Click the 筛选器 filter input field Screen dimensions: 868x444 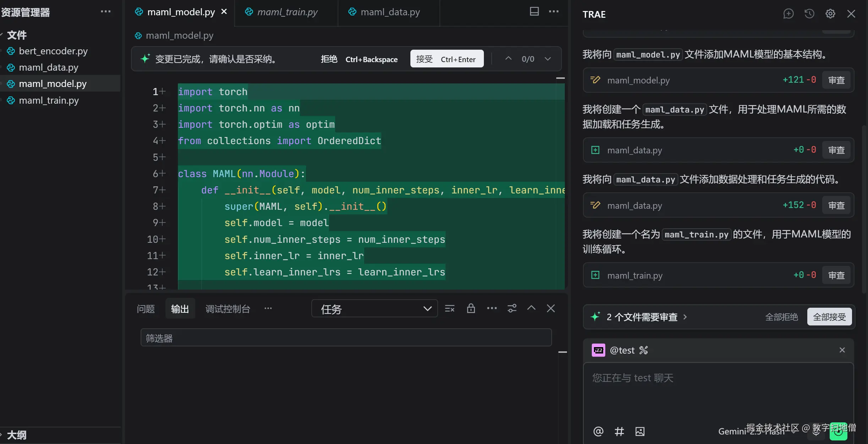click(x=346, y=338)
